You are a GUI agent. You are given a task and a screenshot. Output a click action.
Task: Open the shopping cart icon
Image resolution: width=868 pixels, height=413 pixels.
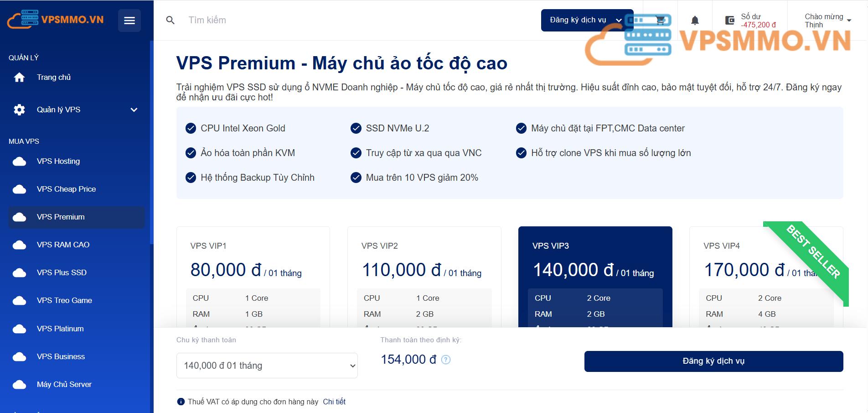click(x=660, y=20)
